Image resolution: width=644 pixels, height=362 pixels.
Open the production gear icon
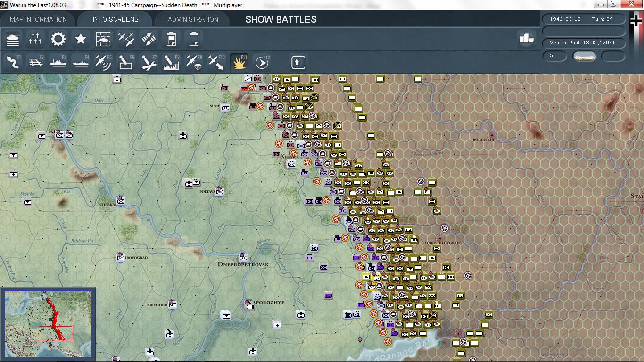(x=58, y=39)
